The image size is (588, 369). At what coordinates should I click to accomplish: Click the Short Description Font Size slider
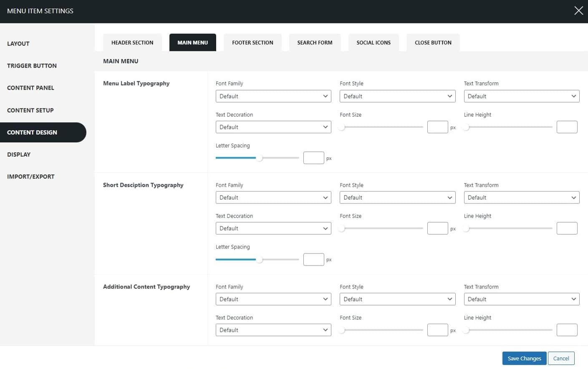[x=381, y=228]
